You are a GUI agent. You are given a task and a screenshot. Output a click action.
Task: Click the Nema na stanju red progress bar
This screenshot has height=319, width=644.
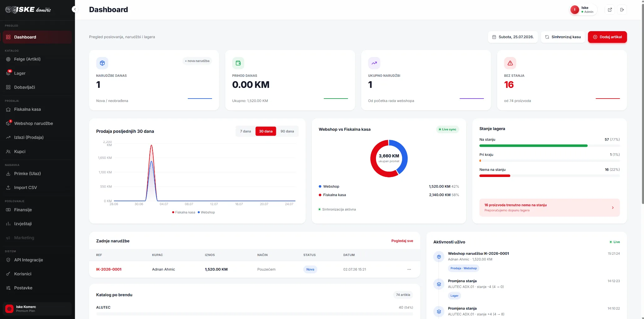[495, 176]
